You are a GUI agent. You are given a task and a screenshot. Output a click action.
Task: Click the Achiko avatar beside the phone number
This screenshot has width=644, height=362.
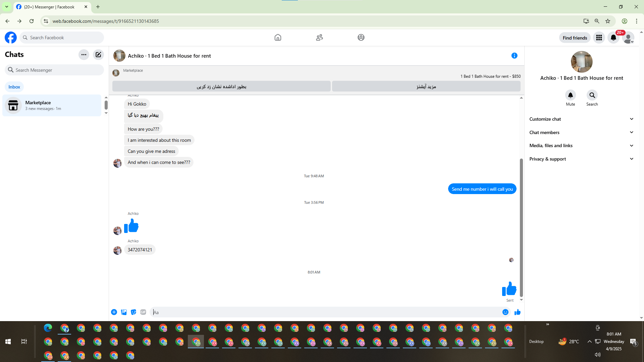coord(117,250)
